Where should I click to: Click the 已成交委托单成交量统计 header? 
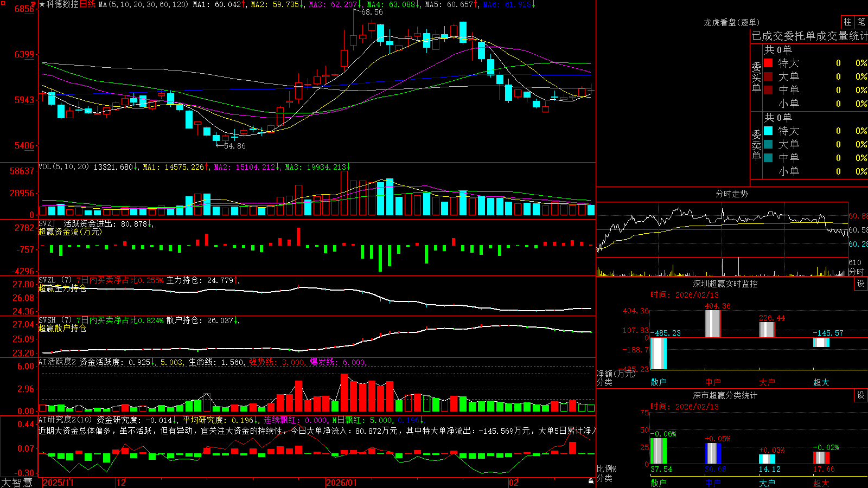[x=810, y=36]
